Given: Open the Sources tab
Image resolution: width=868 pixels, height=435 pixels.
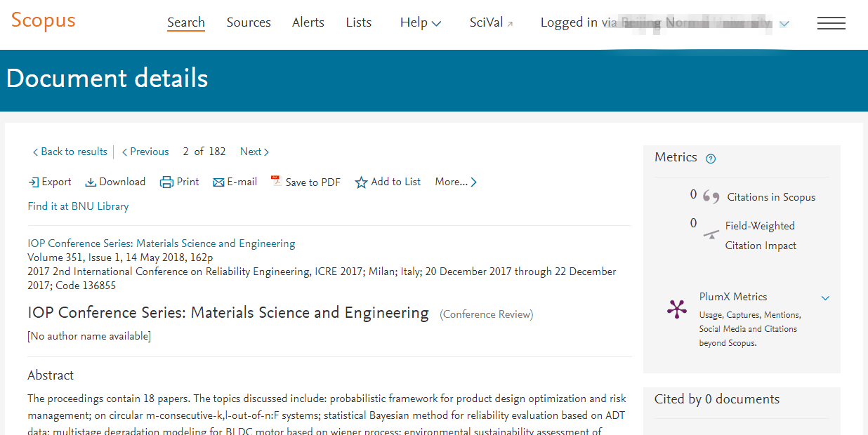Looking at the screenshot, I should tap(249, 22).
